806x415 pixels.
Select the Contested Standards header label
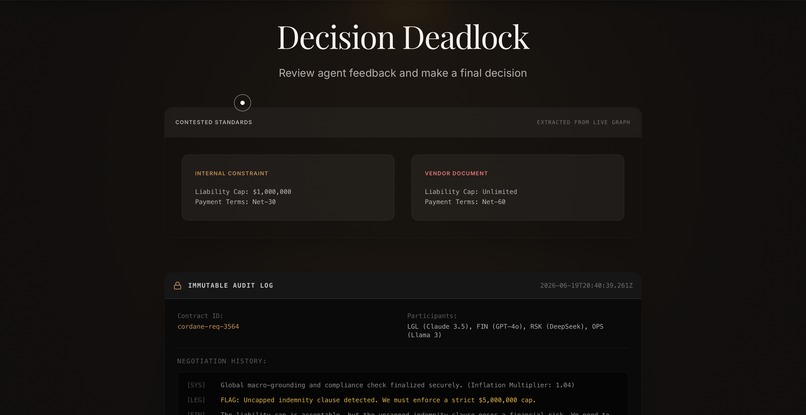click(214, 122)
